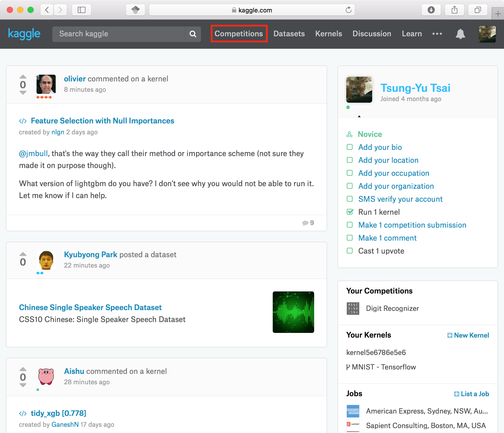Image resolution: width=504 pixels, height=433 pixels.
Task: Click the Safari share icon
Action: tap(454, 10)
